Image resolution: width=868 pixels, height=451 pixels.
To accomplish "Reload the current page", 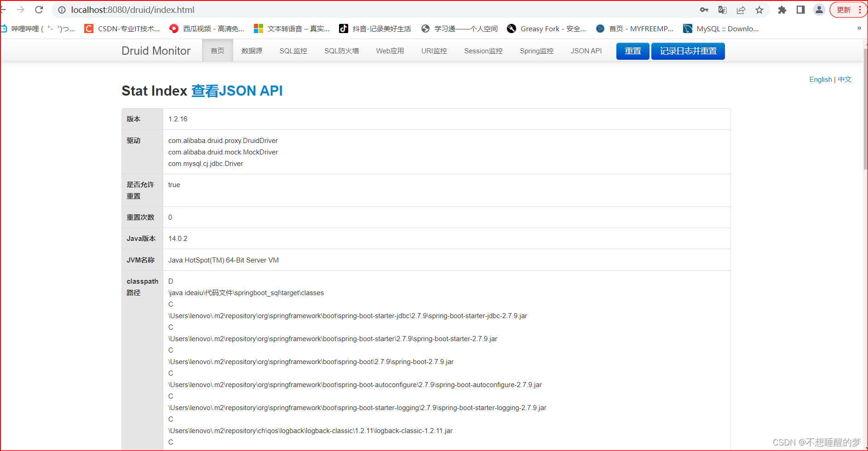I will [39, 10].
